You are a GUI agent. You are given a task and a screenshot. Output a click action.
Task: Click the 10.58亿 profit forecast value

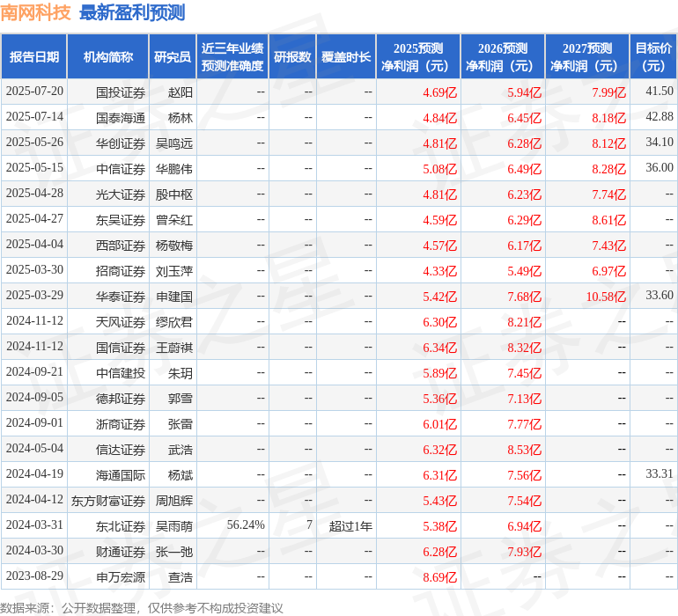(606, 297)
